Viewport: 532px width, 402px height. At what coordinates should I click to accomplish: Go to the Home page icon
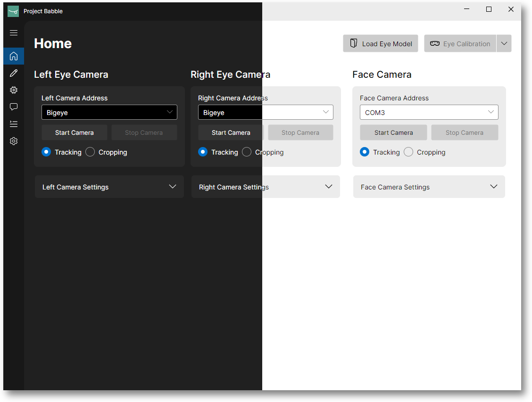coord(14,56)
